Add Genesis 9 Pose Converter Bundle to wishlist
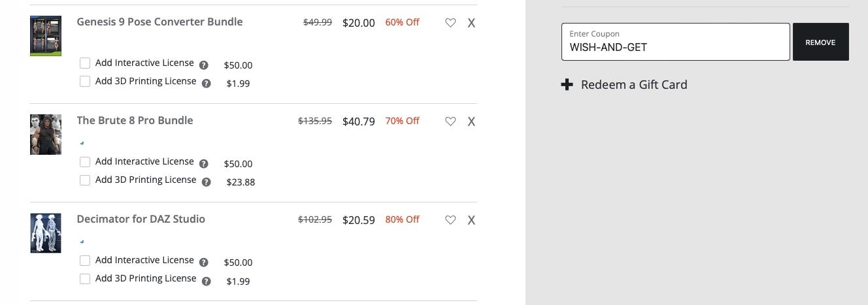Viewport: 868px width, 305px height. (450, 23)
